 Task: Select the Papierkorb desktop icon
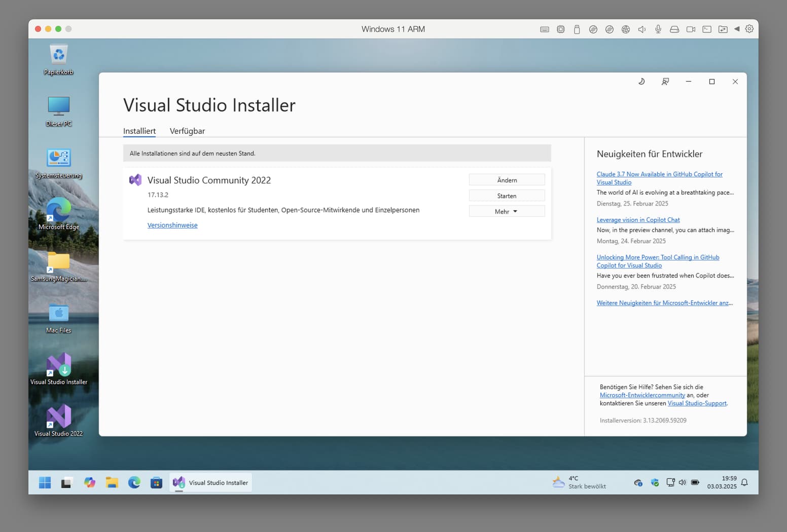59,60
